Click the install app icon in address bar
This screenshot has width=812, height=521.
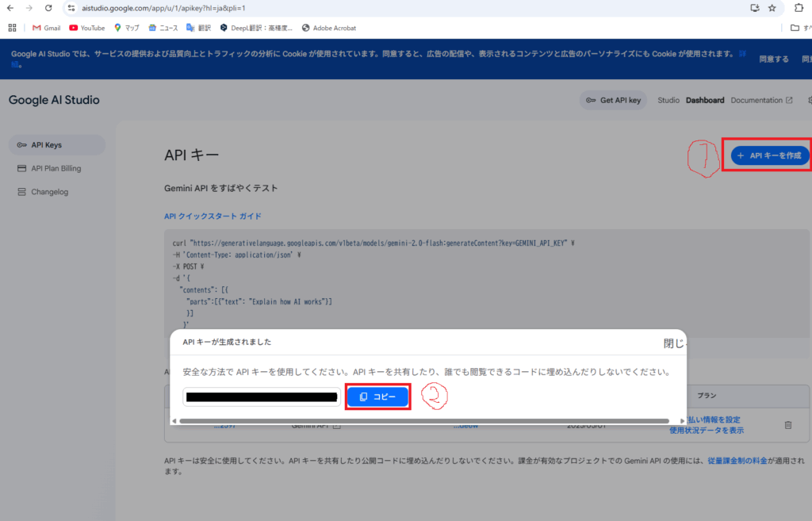(x=755, y=8)
